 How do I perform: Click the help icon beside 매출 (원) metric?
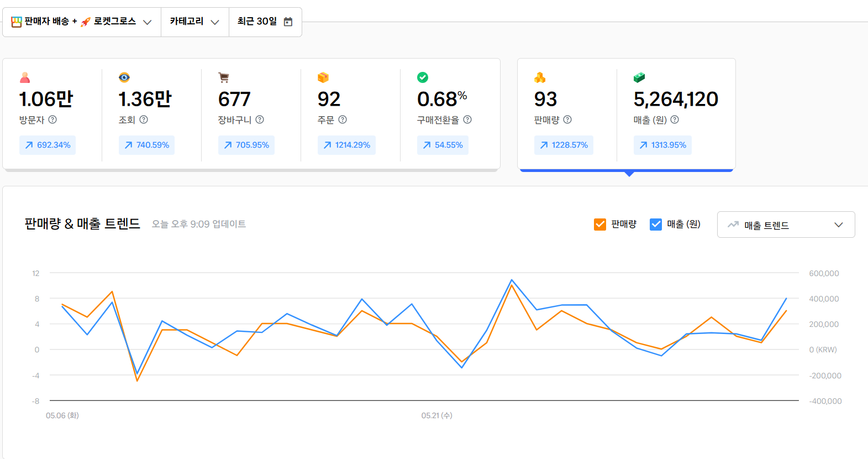pyautogui.click(x=675, y=119)
